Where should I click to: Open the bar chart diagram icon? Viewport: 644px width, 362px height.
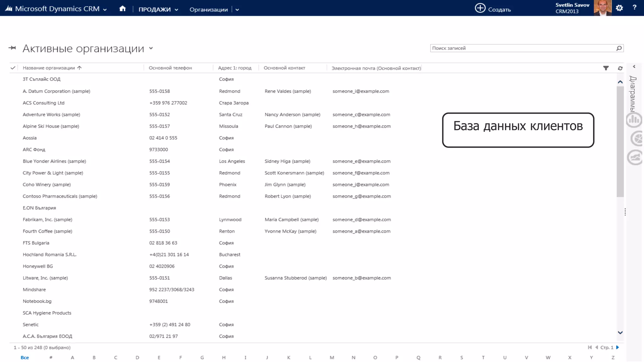634,120
